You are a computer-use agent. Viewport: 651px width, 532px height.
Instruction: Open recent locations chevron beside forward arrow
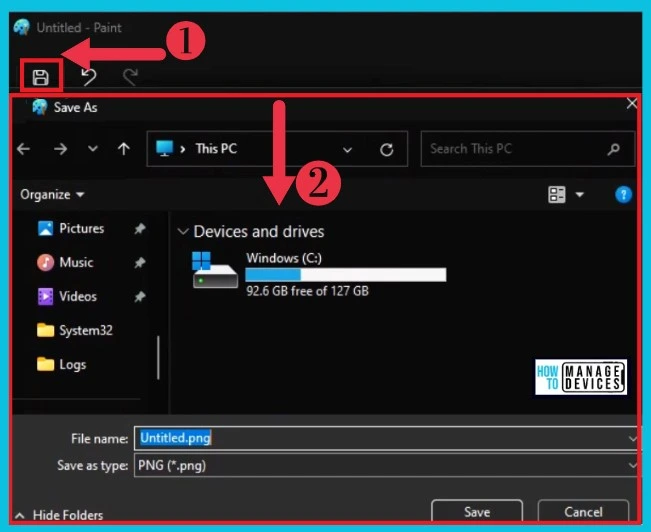(93, 148)
